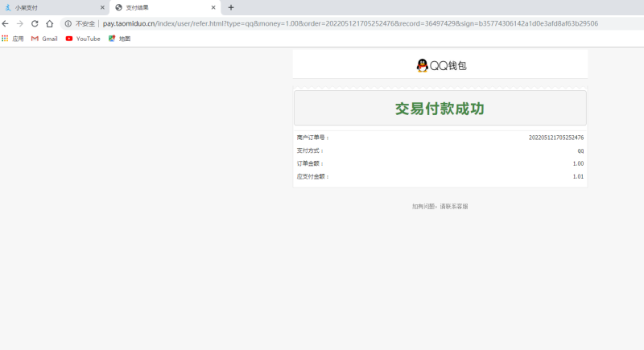This screenshot has width=644, height=350.
Task: Switch to the 小果支付 tab
Action: pos(54,8)
